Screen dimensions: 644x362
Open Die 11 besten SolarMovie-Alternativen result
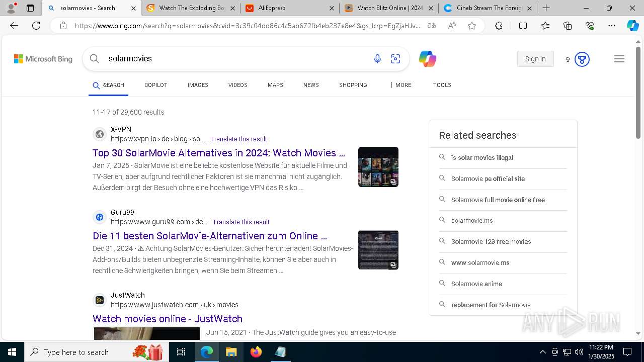click(x=210, y=236)
